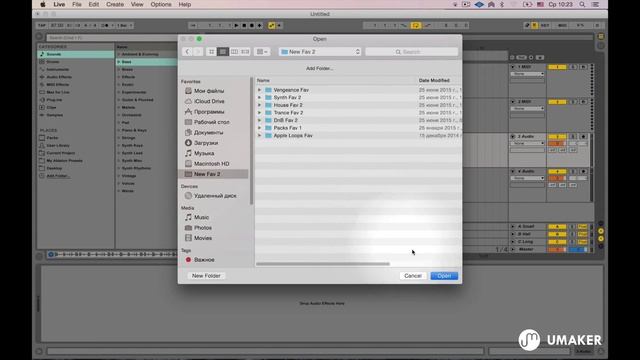Image resolution: width=640 pixels, height=360 pixels.
Task: Switch Open dialog to icon view
Action: pos(211,52)
